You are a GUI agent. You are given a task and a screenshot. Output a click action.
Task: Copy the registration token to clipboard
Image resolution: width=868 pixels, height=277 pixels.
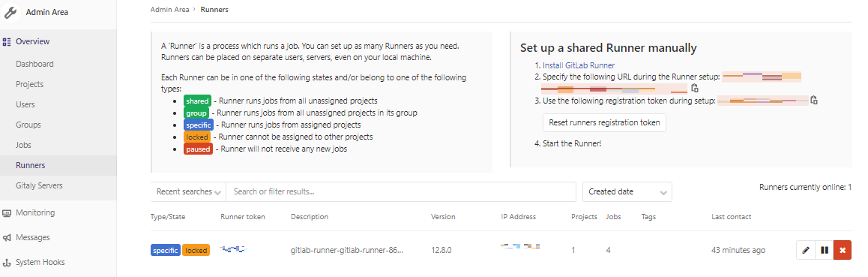point(814,101)
